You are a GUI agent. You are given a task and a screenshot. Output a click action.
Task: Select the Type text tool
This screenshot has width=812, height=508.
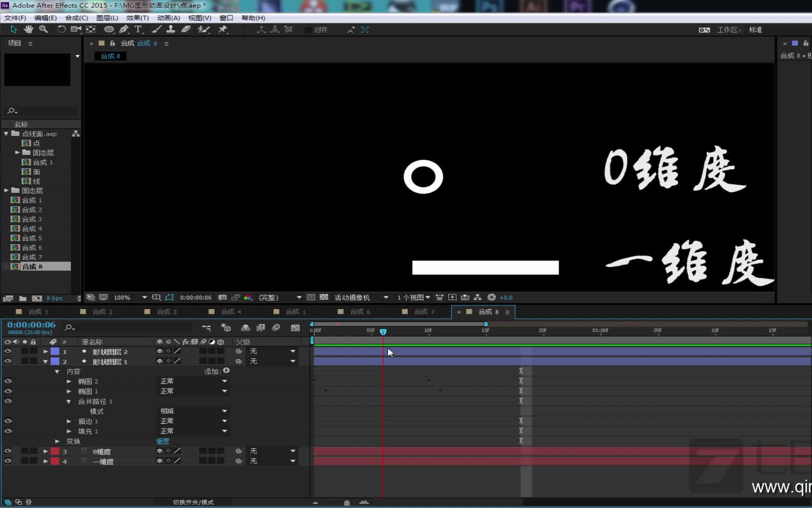138,29
